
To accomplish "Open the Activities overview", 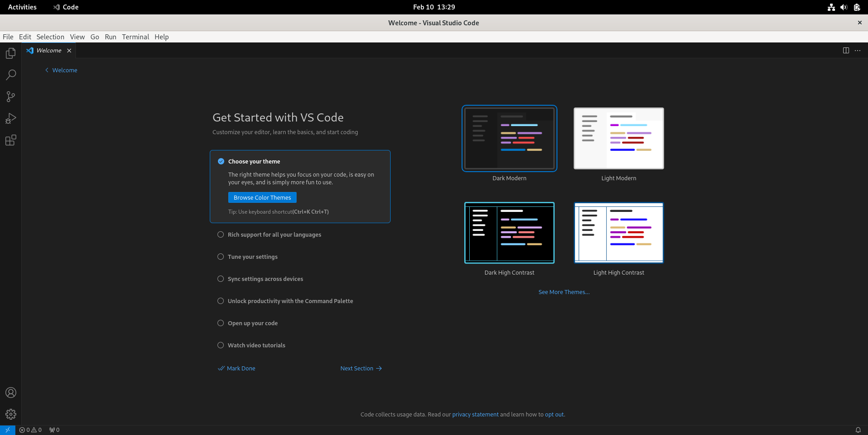I will point(22,7).
